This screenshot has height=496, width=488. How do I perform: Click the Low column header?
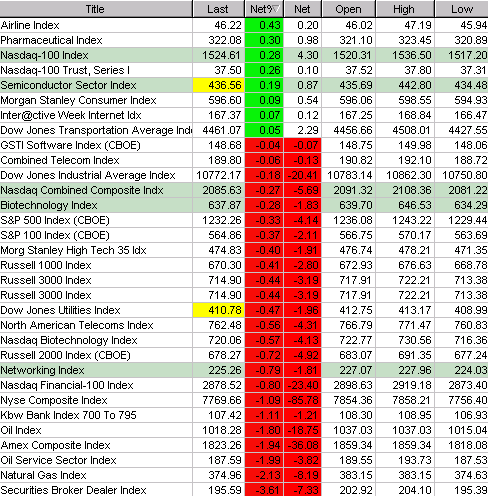[462, 9]
